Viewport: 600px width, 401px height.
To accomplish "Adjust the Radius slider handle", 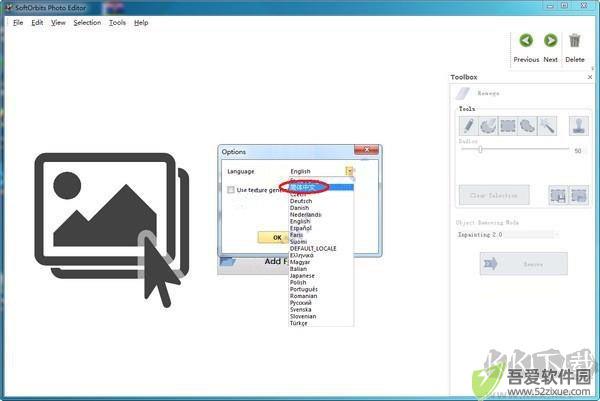I will click(480, 149).
